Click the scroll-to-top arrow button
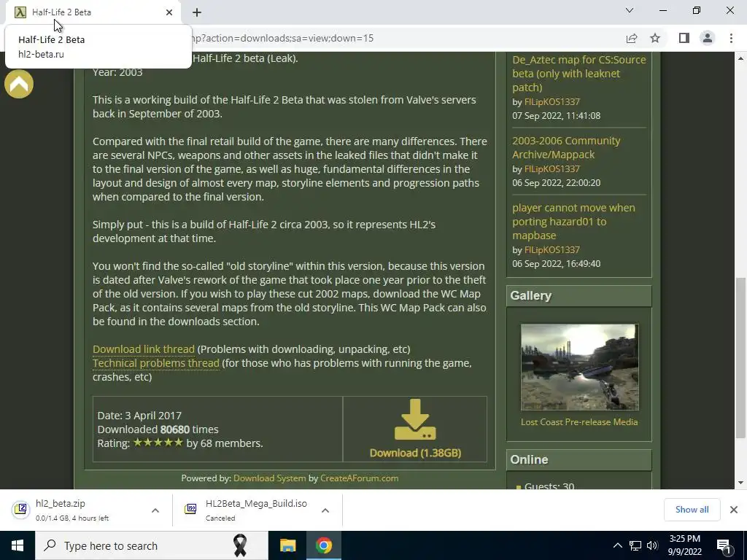This screenshot has height=560, width=747. pyautogui.click(x=19, y=85)
